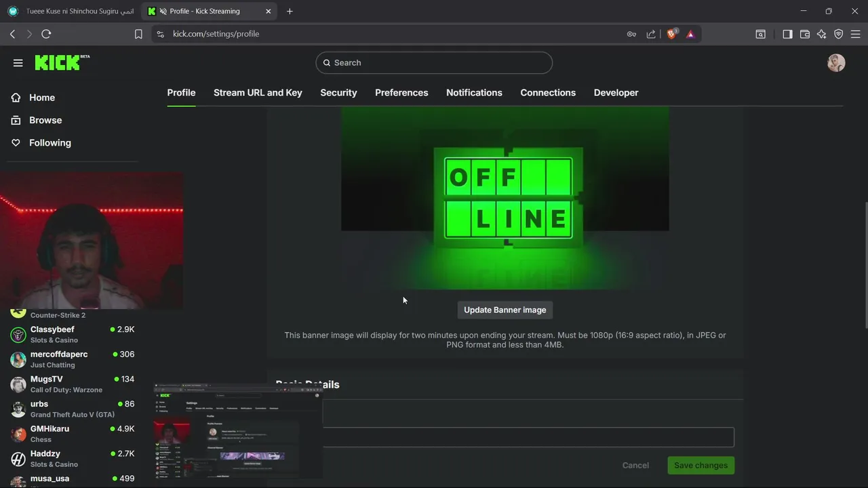Screen dimensions: 868x488
Task: Click Update Banner image button
Action: (505, 310)
